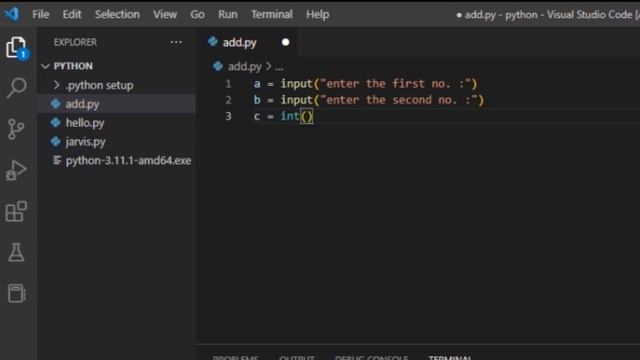Click variable b on line 2
This screenshot has width=640, height=360.
point(257,100)
